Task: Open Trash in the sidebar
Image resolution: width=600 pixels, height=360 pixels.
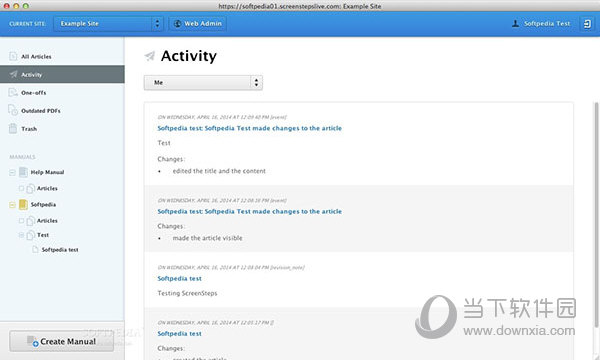Action: coord(62,129)
